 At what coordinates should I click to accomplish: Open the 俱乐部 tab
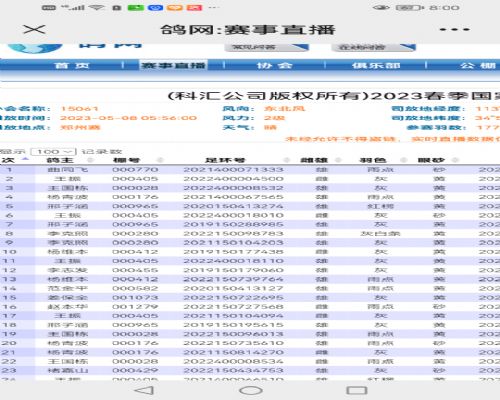(376, 65)
